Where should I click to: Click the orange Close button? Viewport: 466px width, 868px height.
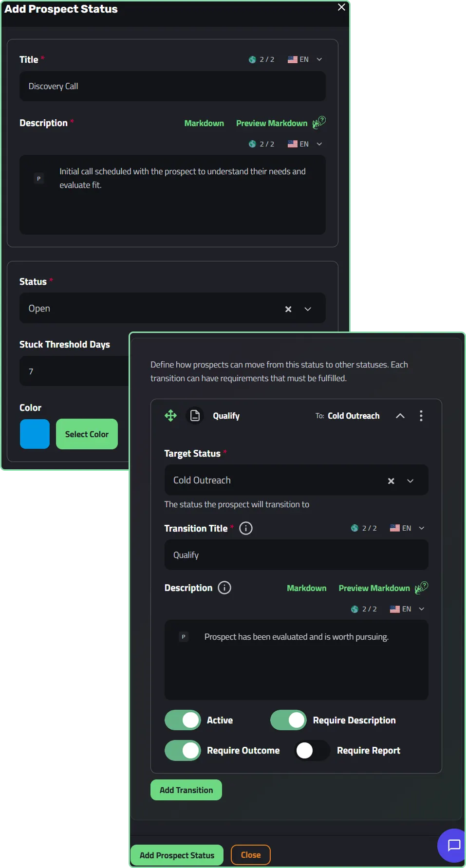point(251,855)
